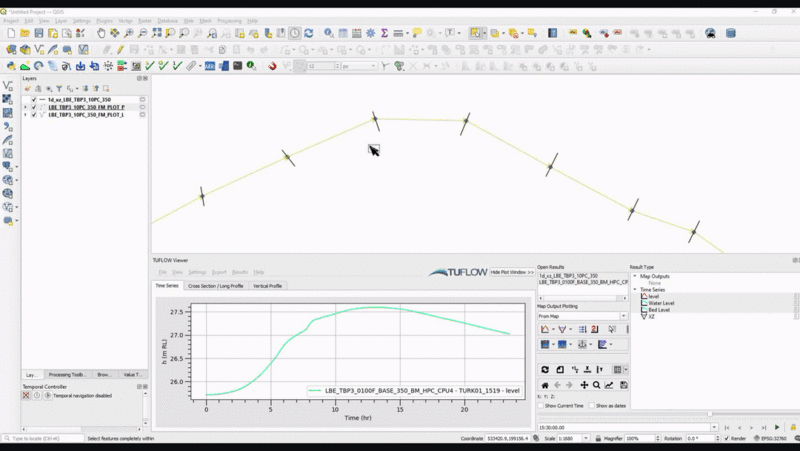The image size is (800, 451).
Task: Toggle the Show as dates checkbox
Action: pos(591,406)
